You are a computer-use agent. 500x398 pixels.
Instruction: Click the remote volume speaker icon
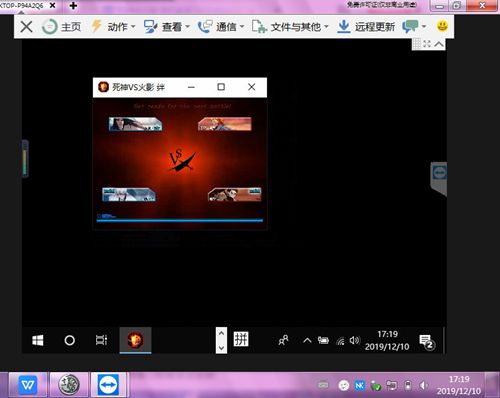coord(354,340)
